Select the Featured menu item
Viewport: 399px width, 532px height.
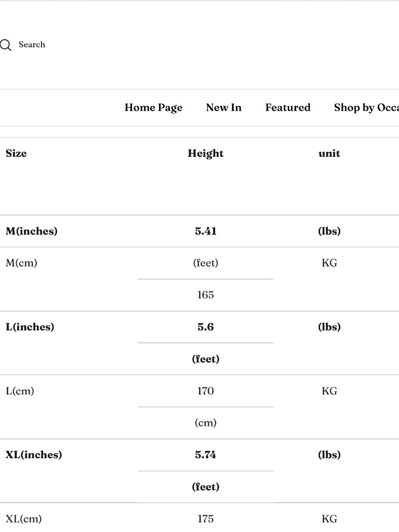point(288,108)
